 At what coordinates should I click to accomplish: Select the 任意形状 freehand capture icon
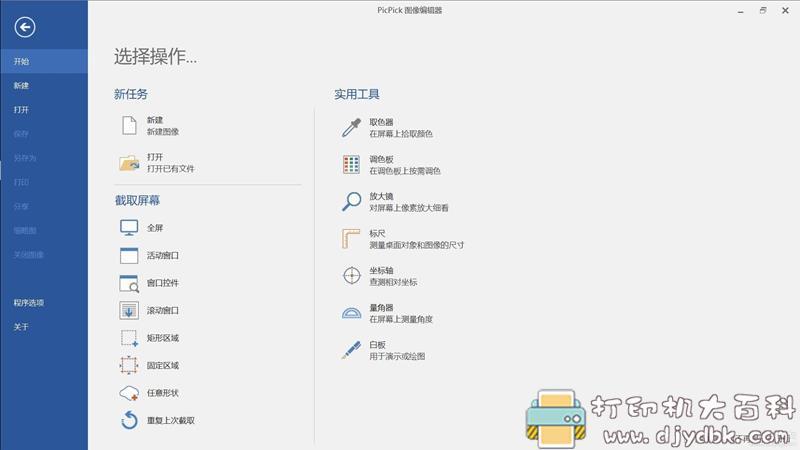(129, 393)
